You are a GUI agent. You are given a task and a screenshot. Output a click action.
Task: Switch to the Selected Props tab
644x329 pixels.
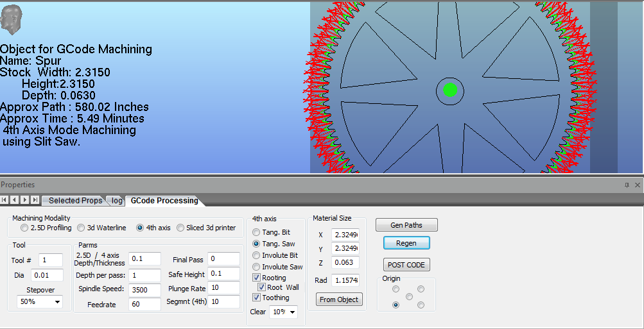(75, 201)
